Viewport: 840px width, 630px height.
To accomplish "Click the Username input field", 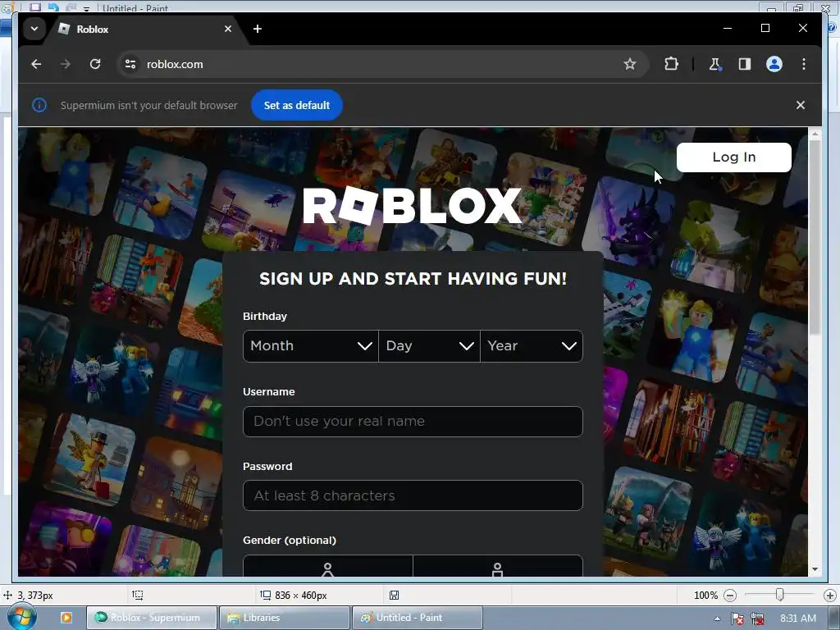I will [x=413, y=422].
